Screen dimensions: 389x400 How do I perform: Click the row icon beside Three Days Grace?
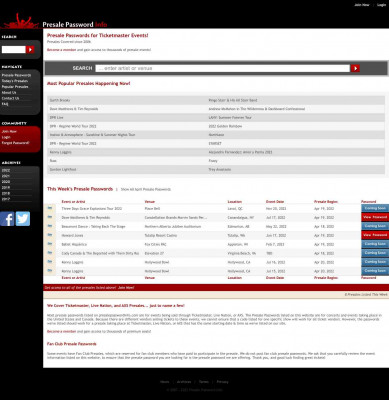coord(50,208)
